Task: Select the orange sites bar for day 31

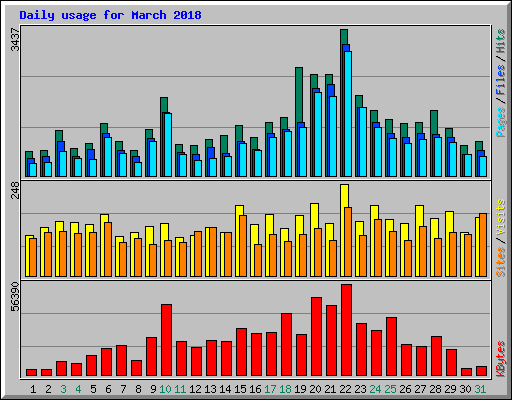Action: pos(483,245)
